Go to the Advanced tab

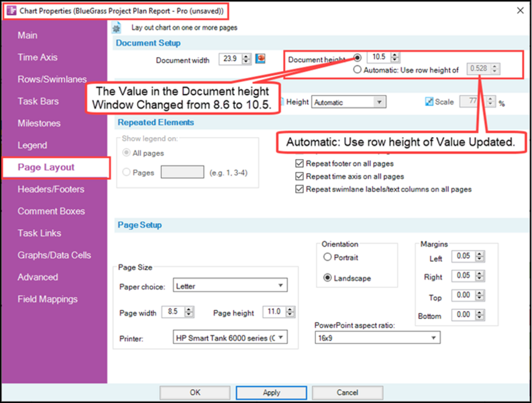pos(38,277)
